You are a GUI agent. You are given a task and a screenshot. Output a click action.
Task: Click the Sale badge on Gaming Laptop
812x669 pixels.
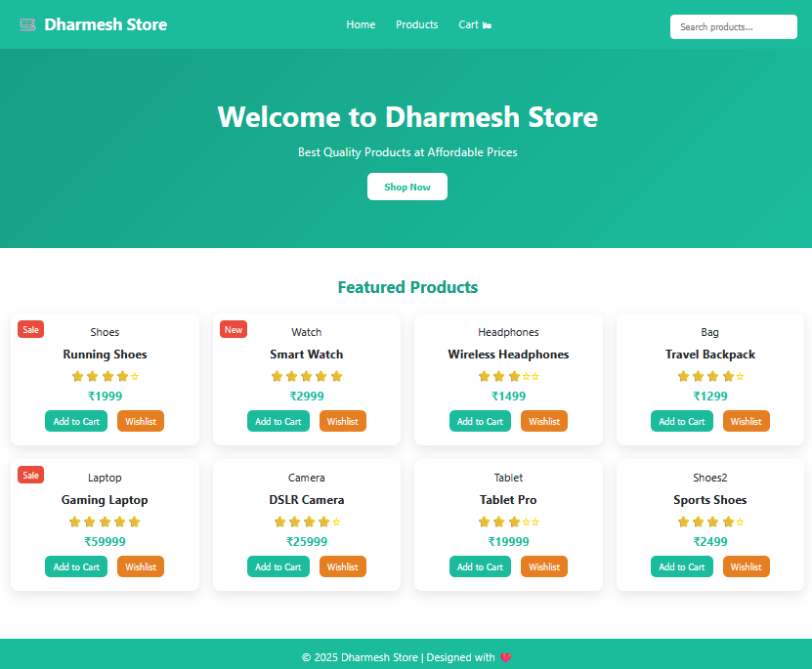tap(31, 475)
